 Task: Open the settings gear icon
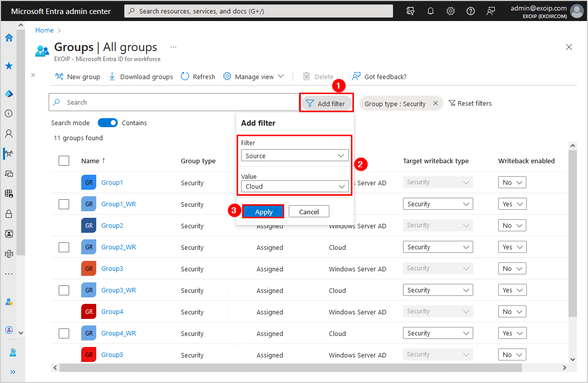[450, 11]
